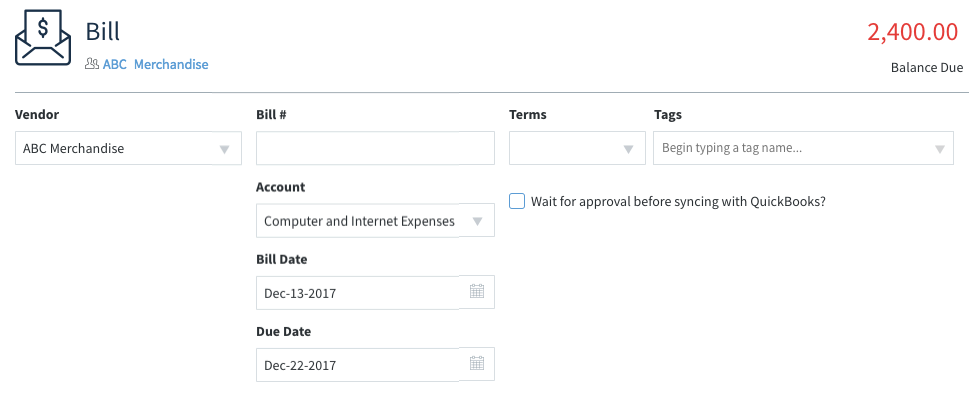Viewport: 977px width, 394px height.
Task: Click the Vendor field dropdown arrow
Action: coord(225,149)
